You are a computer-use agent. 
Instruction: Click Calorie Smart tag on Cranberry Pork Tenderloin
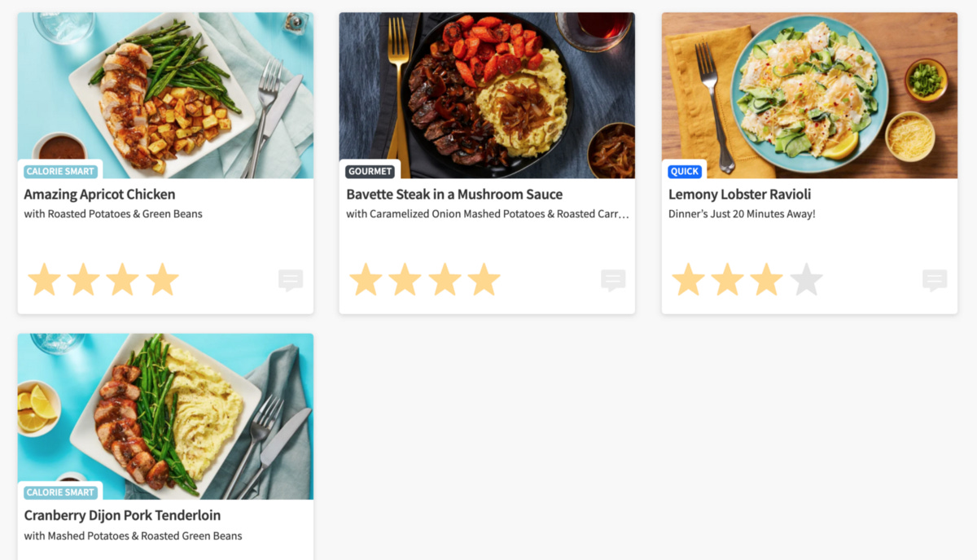(x=61, y=492)
